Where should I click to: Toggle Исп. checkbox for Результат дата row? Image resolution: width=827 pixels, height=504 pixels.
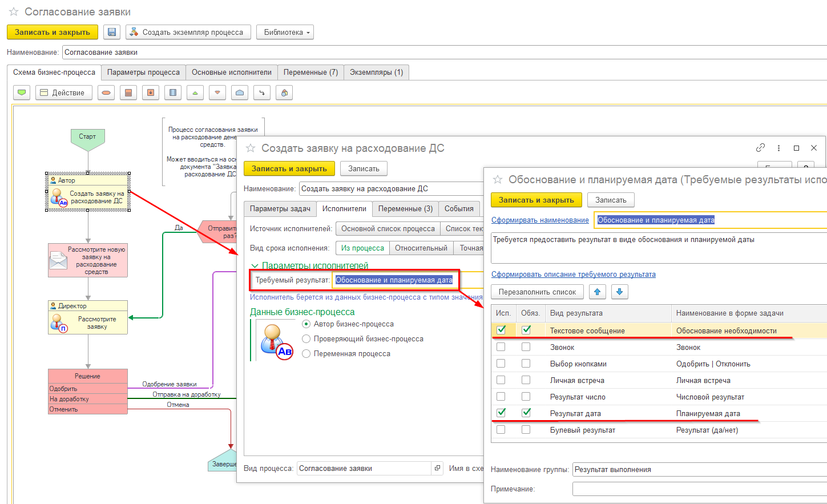(x=501, y=413)
